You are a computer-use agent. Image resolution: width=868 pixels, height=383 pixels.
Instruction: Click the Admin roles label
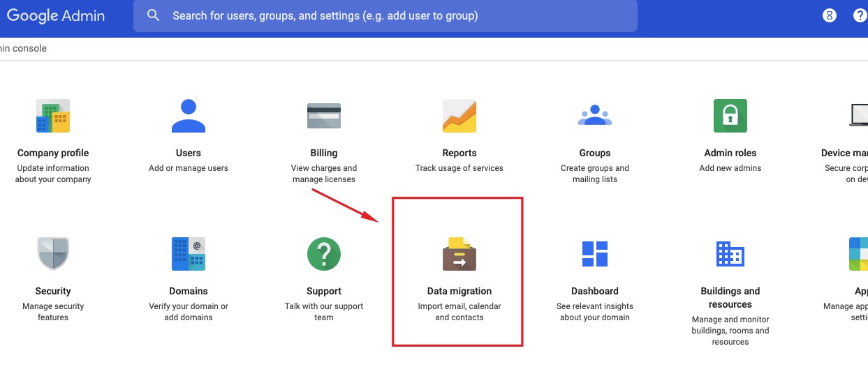click(x=730, y=153)
